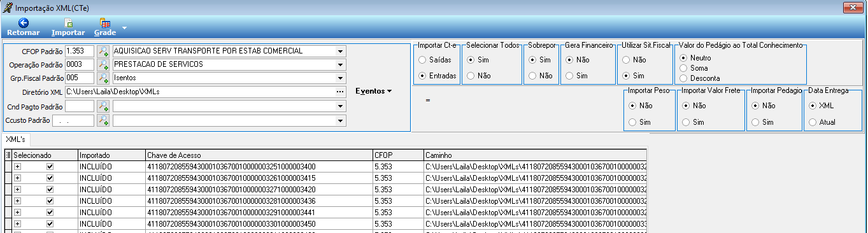Image resolution: width=868 pixels, height=233 pixels.
Task: Open lookup search for CFOP Padrão
Action: (103, 51)
